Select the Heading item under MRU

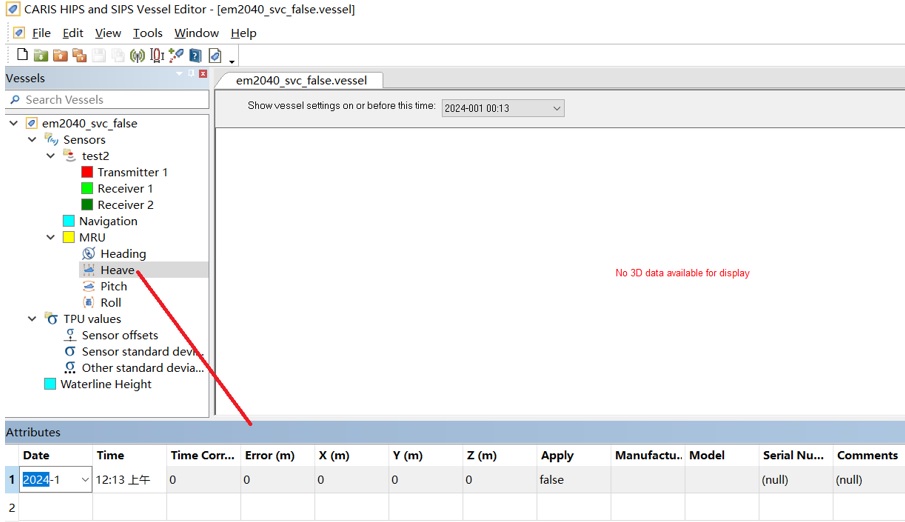tap(123, 253)
